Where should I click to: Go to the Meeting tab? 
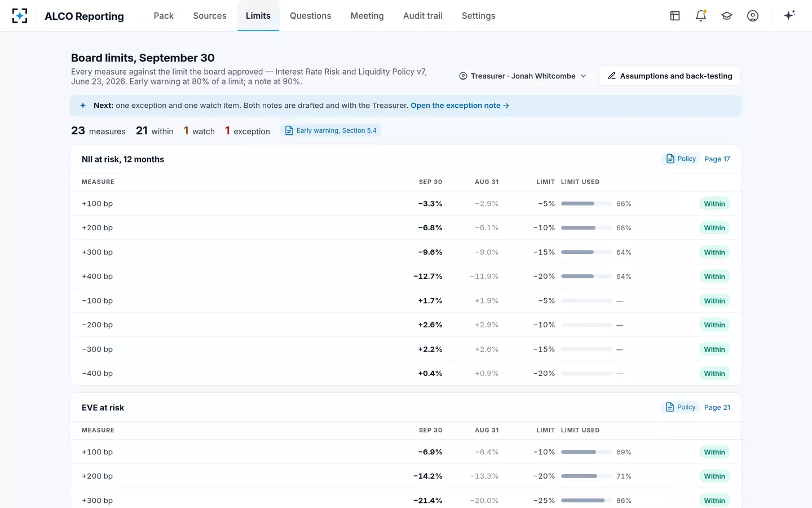[367, 16]
